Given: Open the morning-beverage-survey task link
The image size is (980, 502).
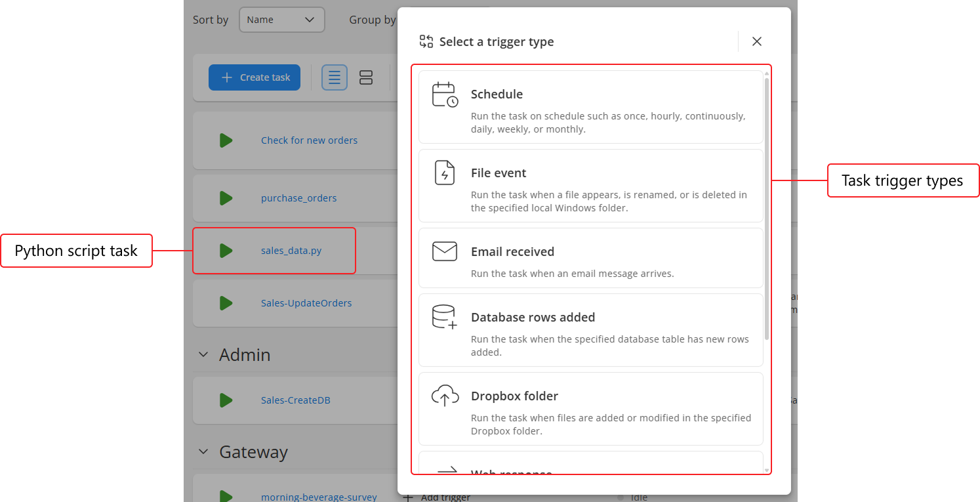Looking at the screenshot, I should coord(319,497).
